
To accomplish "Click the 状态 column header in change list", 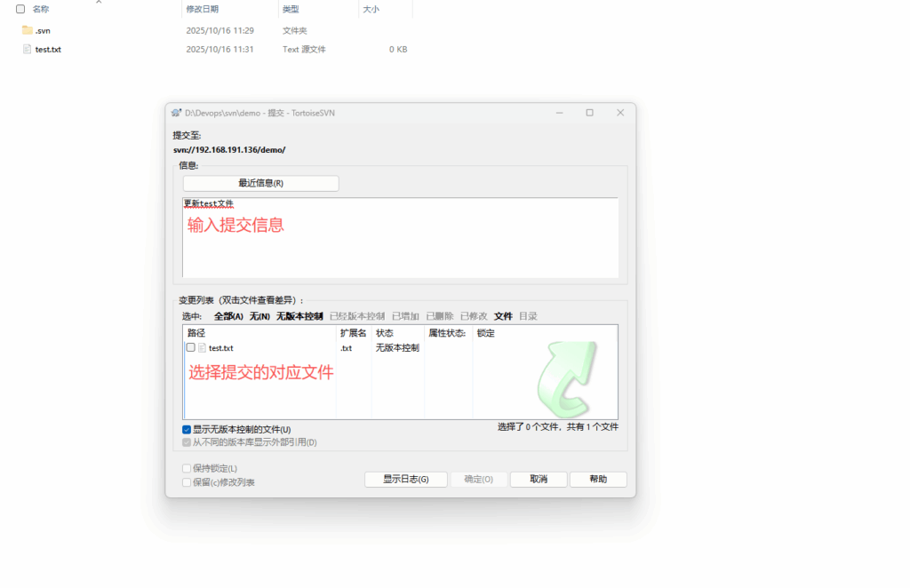I will click(384, 333).
